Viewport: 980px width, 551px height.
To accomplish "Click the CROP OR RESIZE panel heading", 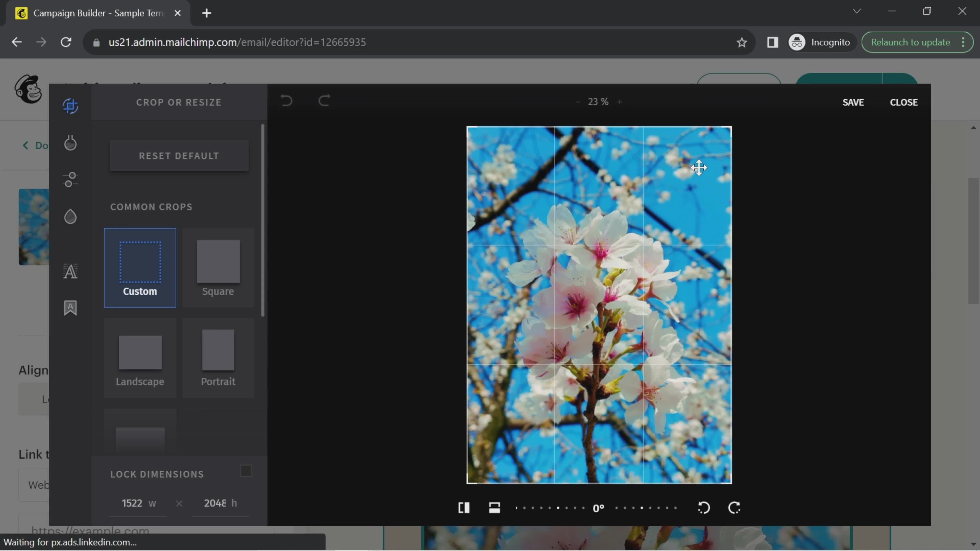I will tap(179, 102).
